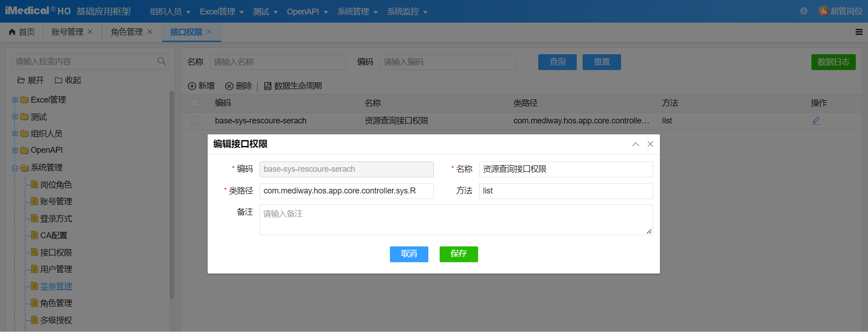
Task: Click the edit pencil icon in table row
Action: coord(816,121)
